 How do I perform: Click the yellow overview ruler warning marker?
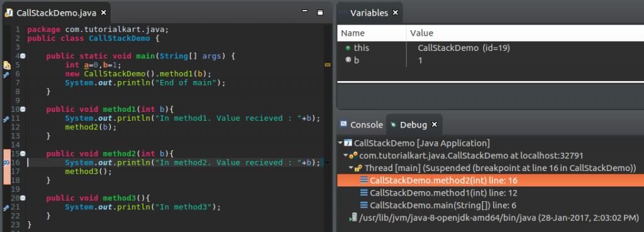327,65
